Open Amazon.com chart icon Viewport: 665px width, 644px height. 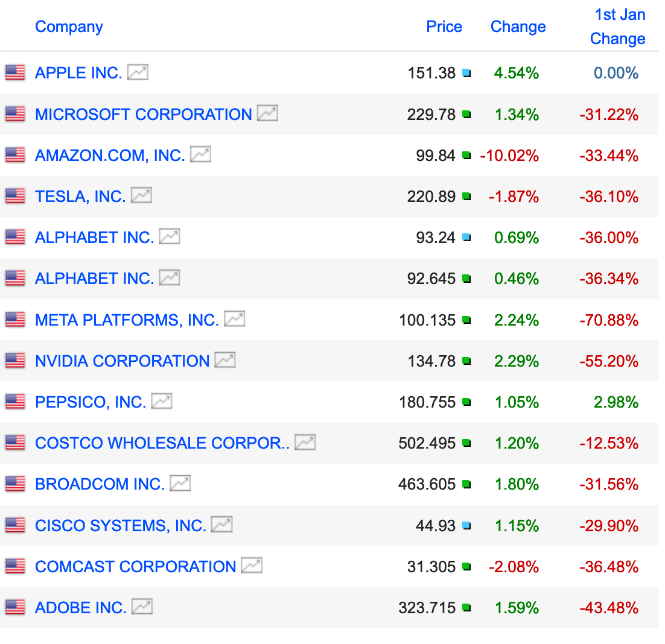(x=200, y=155)
